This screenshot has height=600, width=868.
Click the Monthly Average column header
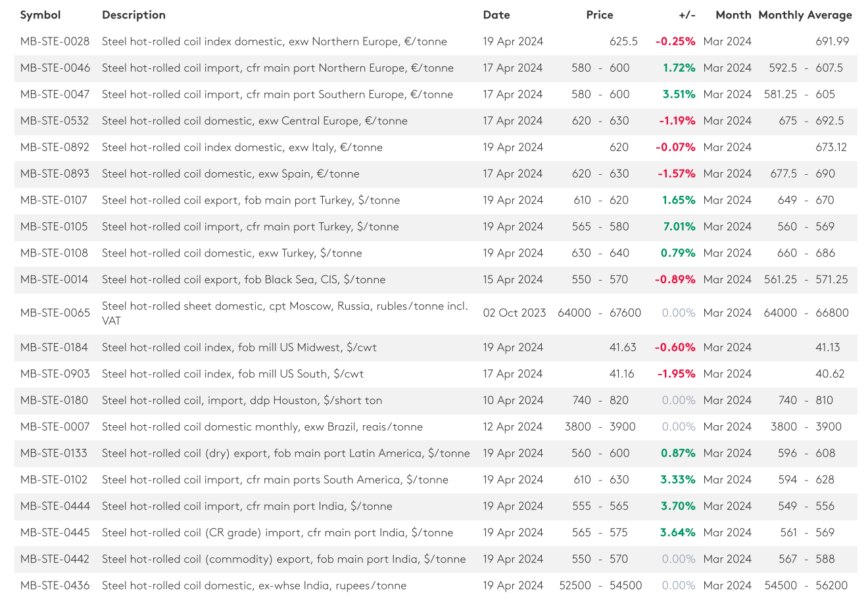click(804, 14)
